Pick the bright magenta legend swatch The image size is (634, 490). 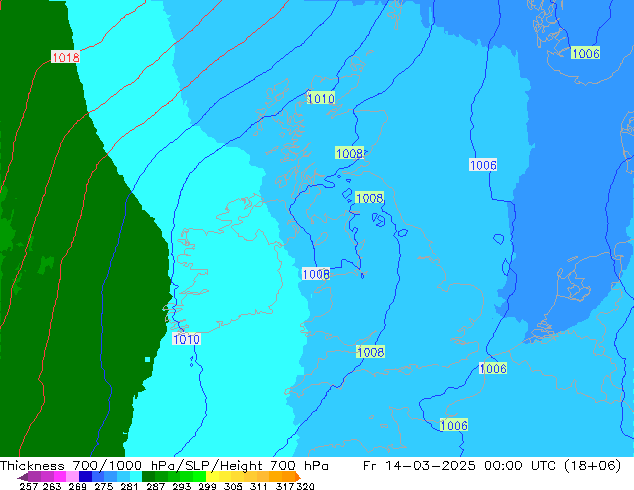(x=60, y=476)
